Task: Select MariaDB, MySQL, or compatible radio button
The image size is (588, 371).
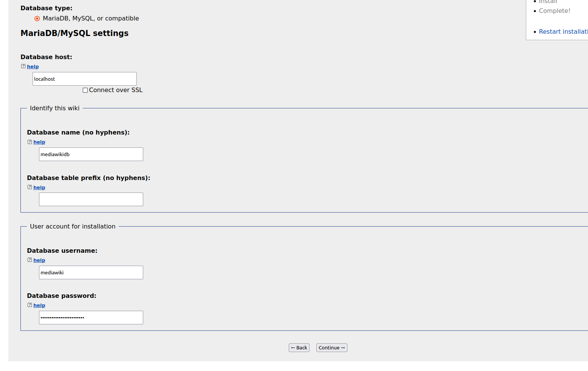Action: click(x=37, y=19)
